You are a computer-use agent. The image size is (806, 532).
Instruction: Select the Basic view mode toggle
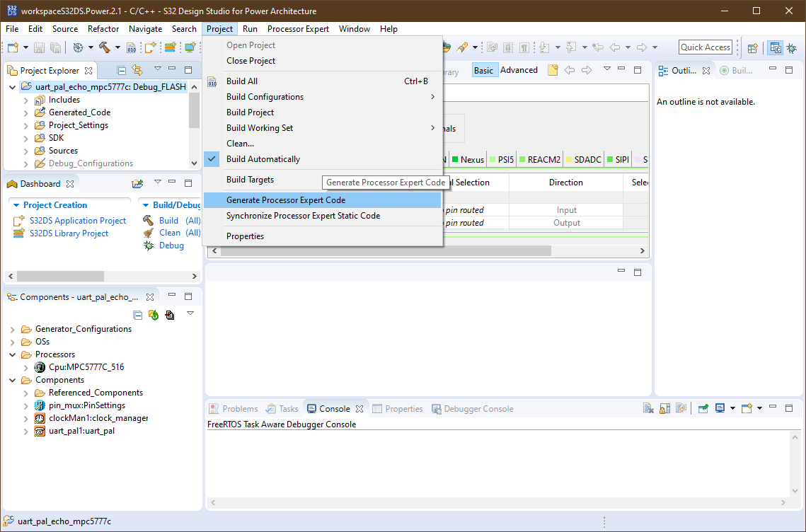tap(484, 70)
